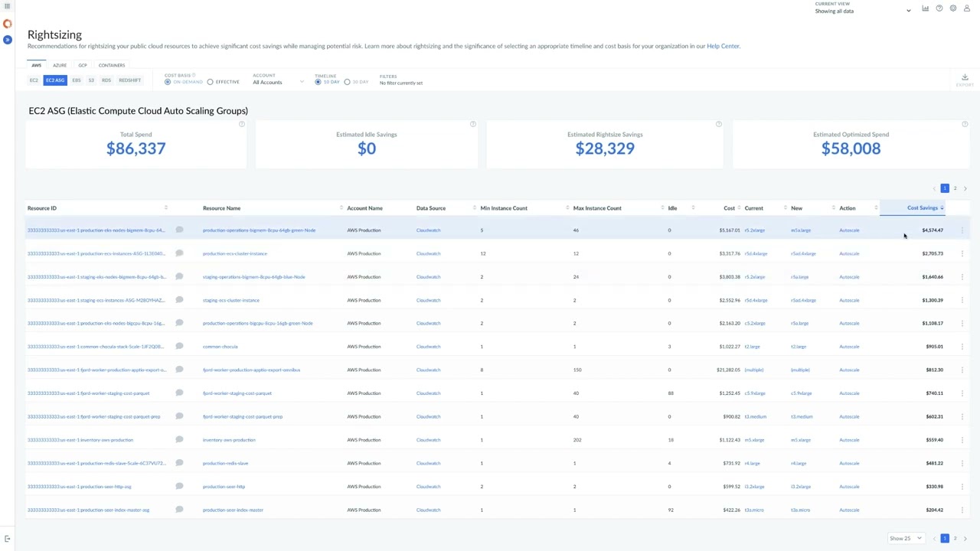Open the Help Center link

click(x=723, y=46)
